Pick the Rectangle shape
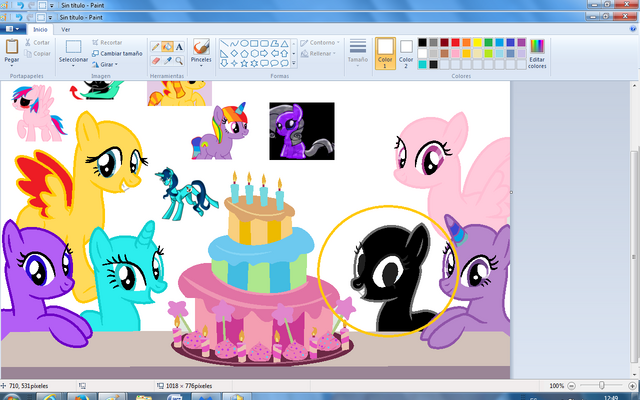 point(254,43)
